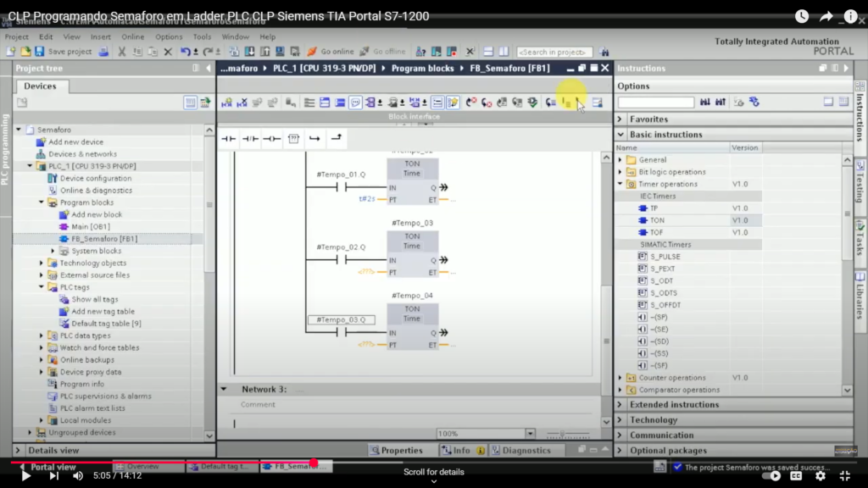This screenshot has height=488, width=868.
Task: Click the YouTube info card icon
Action: point(850,16)
